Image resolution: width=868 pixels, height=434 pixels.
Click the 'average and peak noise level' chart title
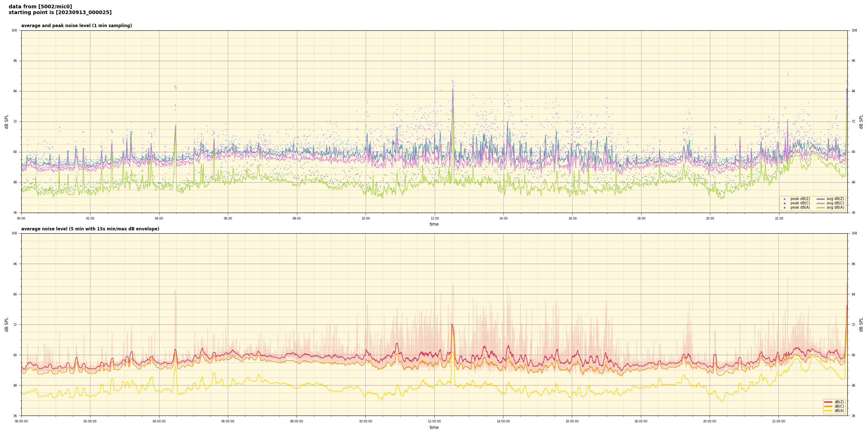point(76,26)
